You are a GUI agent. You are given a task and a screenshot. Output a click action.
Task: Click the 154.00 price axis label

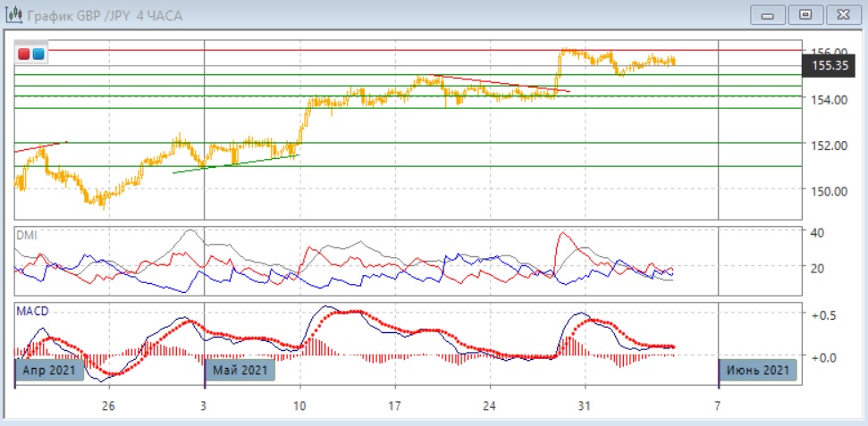point(827,98)
